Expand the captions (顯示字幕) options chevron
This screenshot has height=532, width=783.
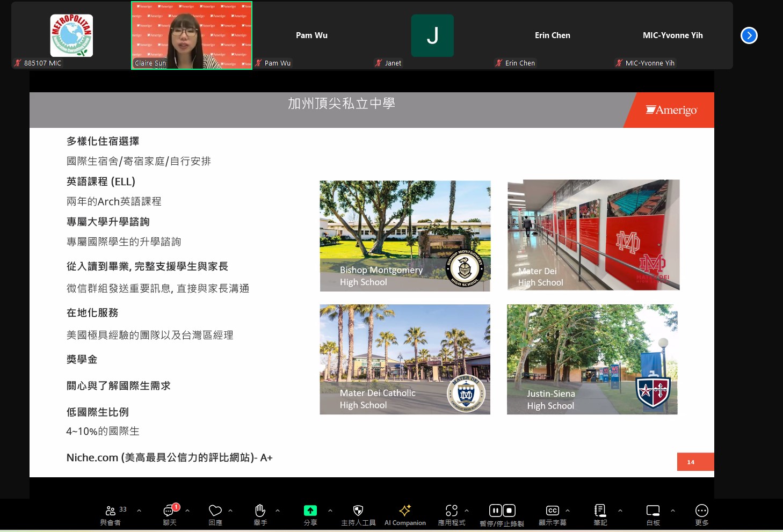568,511
